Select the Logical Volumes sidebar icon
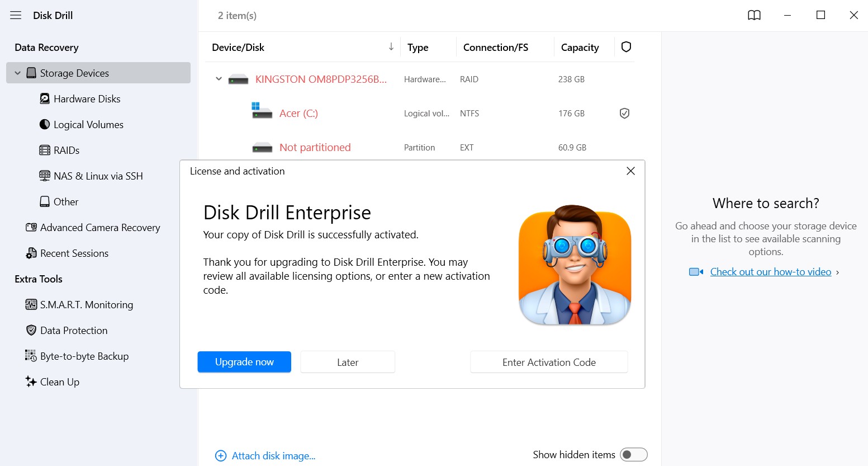Viewport: 868px width, 466px height. (45, 125)
